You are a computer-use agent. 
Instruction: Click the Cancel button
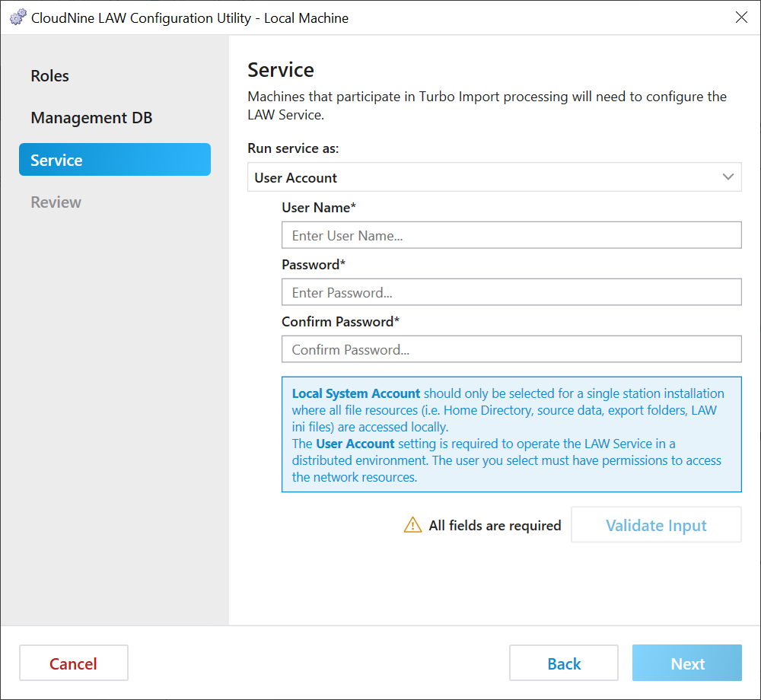pos(74,663)
